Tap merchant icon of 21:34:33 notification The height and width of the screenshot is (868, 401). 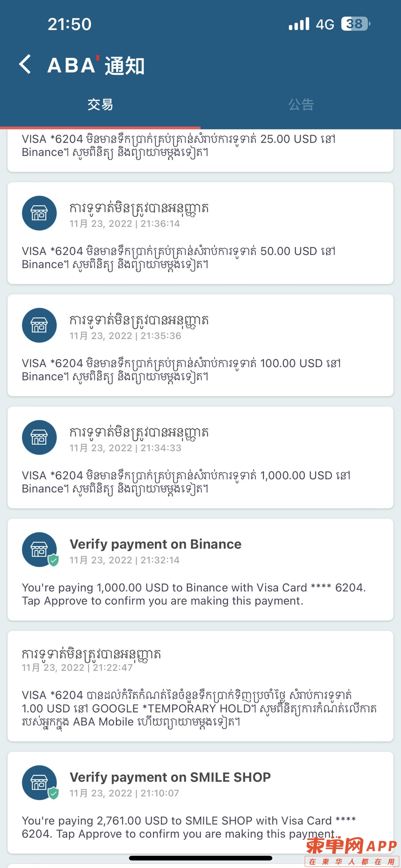[39, 438]
